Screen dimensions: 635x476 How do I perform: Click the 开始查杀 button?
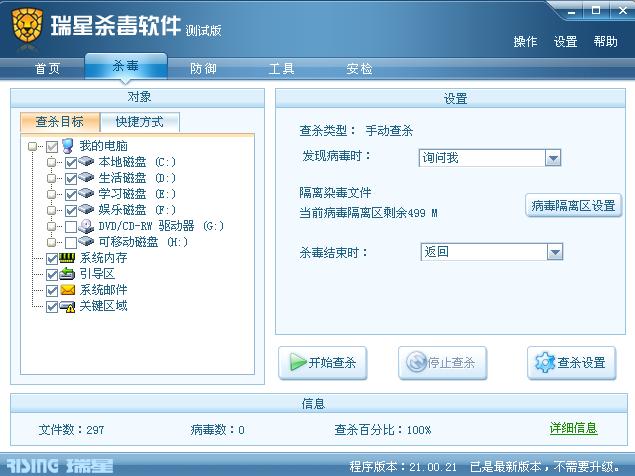pos(323,363)
